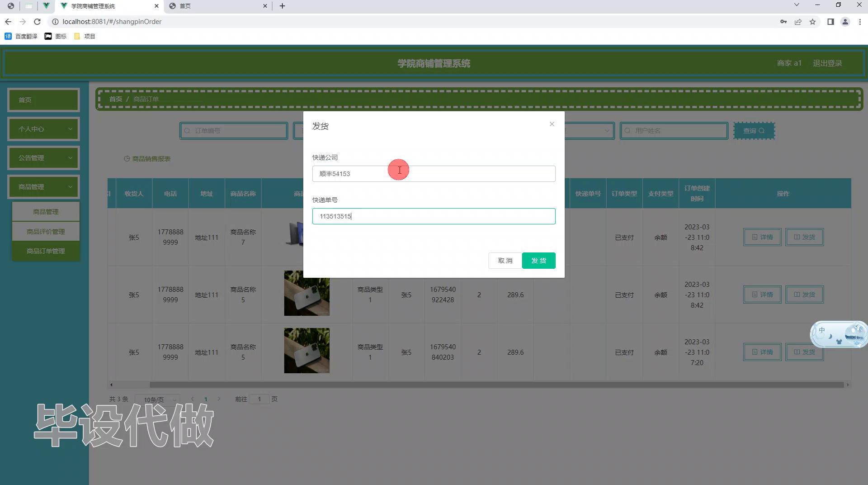Click product image of order 1679540922428
868x485 pixels.
tap(307, 293)
